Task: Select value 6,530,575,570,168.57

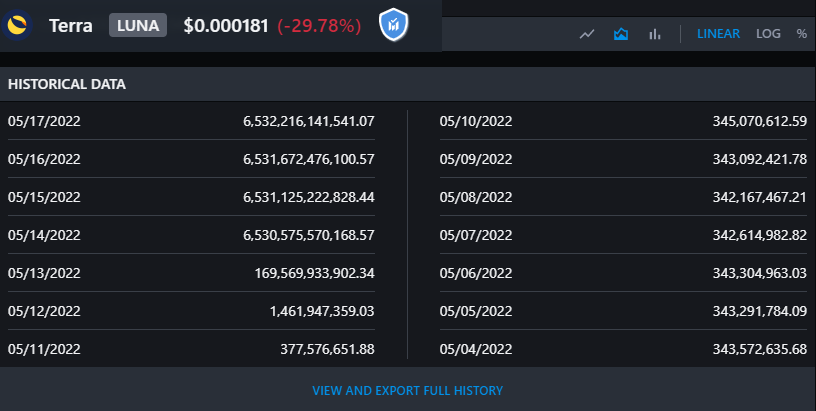Action: [x=309, y=235]
